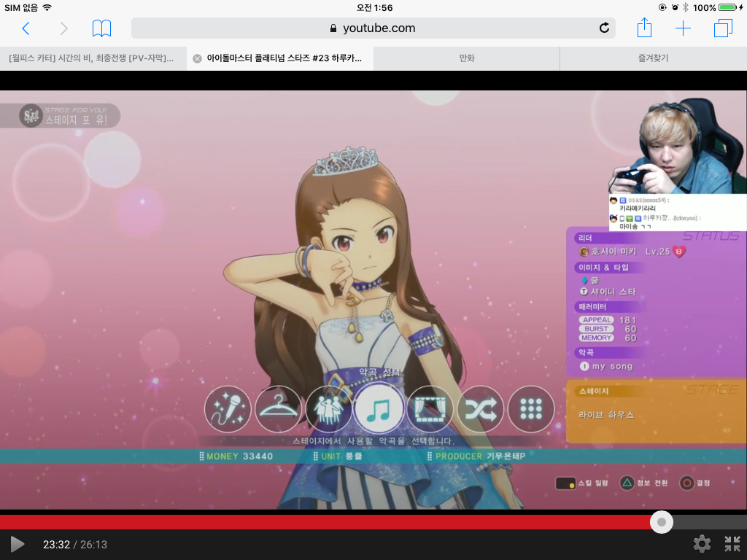747x560 pixels.
Task: Open YouTube player settings gear
Action: pyautogui.click(x=702, y=544)
